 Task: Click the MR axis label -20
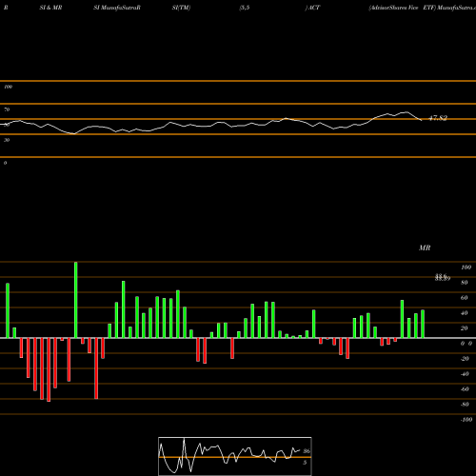[465, 359]
